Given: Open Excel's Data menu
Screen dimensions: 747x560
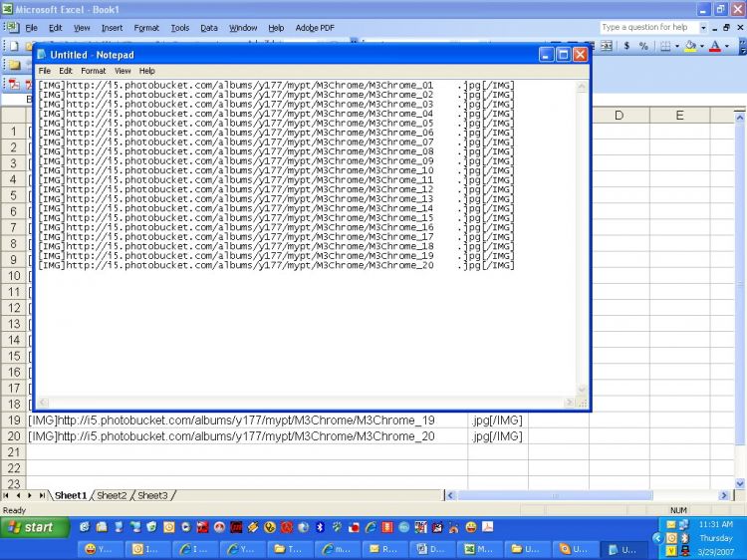Looking at the screenshot, I should (x=209, y=28).
